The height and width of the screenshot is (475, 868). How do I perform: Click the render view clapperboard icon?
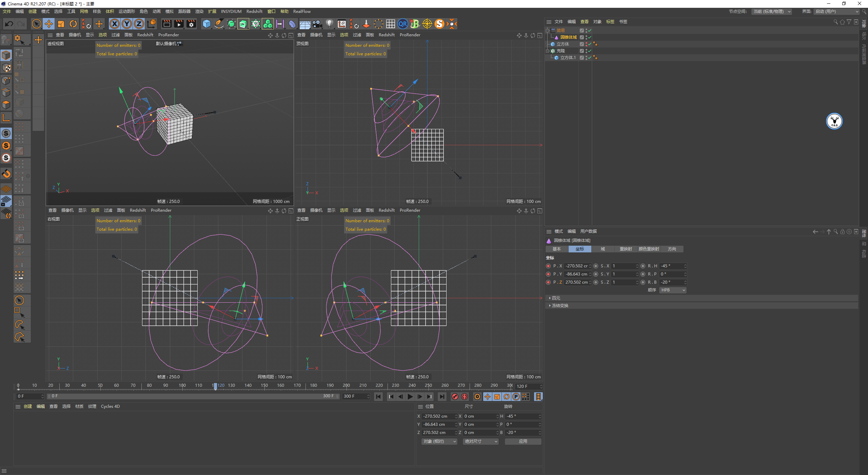[166, 24]
